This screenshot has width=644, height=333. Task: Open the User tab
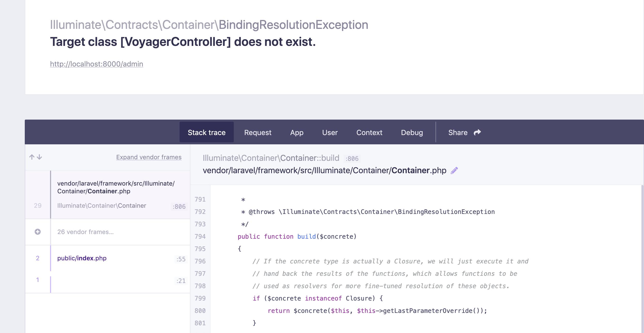(330, 132)
